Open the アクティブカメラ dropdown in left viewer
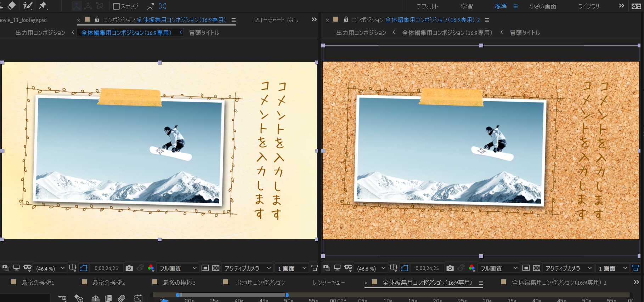Viewport: 644px width, 302px height. 248,268
